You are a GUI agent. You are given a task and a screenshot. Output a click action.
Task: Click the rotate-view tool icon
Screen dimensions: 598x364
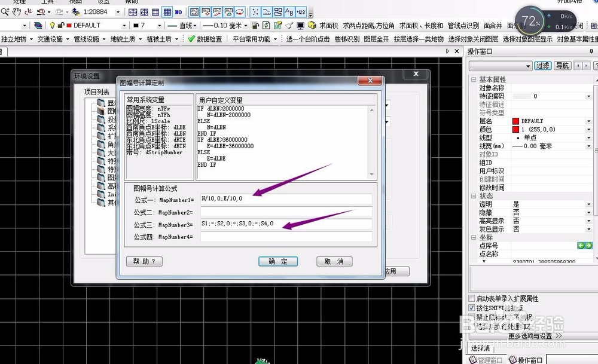coord(28,12)
